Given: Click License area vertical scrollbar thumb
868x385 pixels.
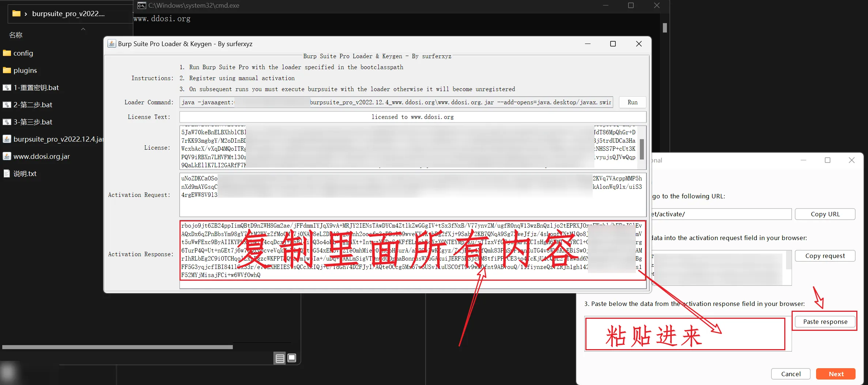Looking at the screenshot, I should (642, 149).
